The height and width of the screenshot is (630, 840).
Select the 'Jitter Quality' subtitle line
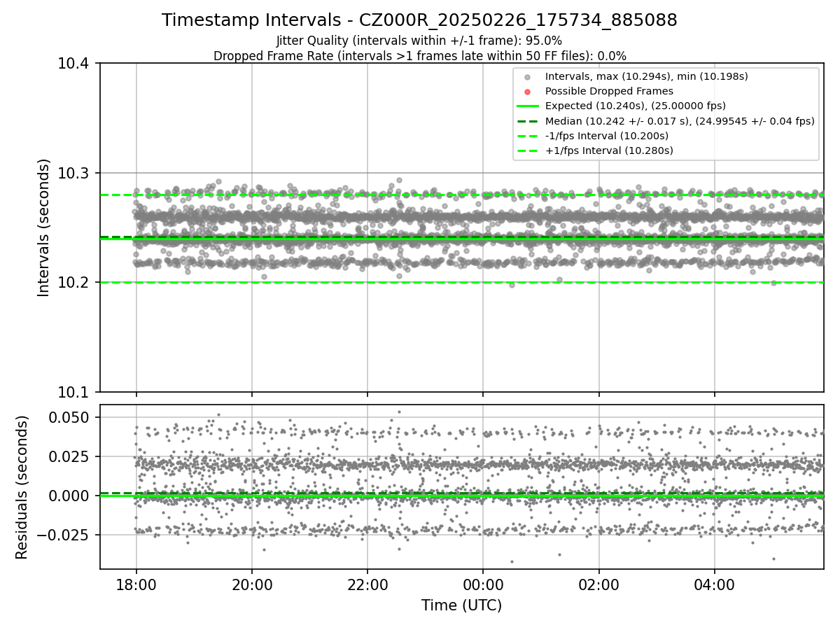pos(419,41)
